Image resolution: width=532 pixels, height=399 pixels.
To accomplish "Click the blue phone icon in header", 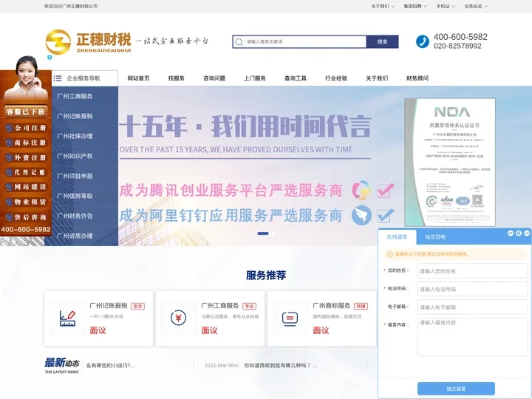I will [x=423, y=41].
